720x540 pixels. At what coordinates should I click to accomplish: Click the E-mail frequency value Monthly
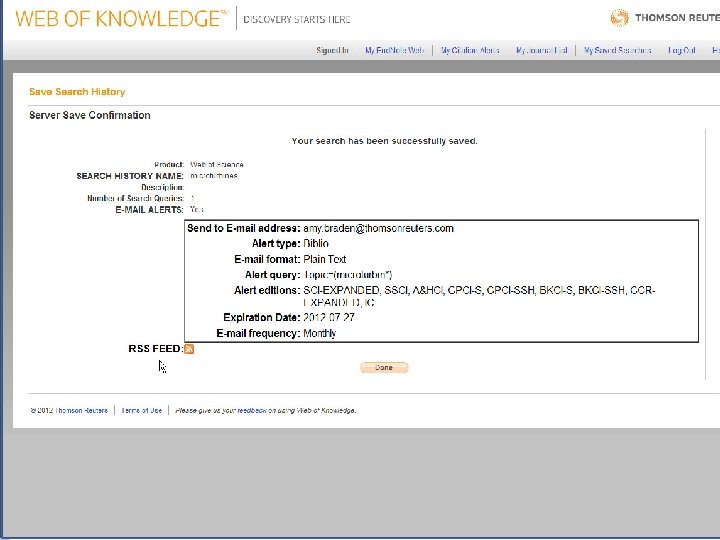[320, 333]
